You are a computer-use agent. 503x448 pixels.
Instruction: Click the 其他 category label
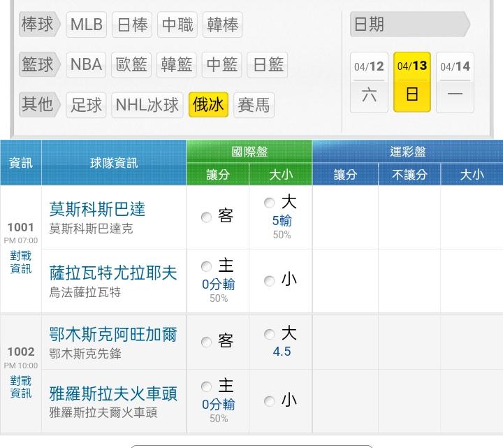coord(39,105)
